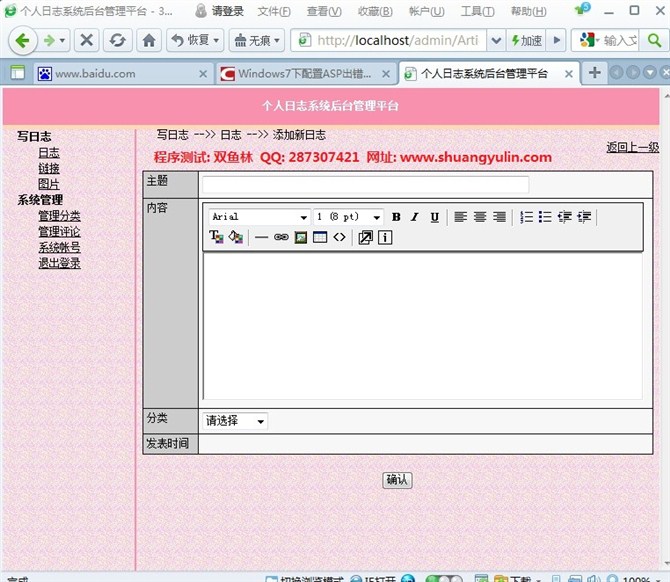Open the forward history dropdown arrow
Viewport: 670px width, 582px height.
pyautogui.click(x=62, y=41)
